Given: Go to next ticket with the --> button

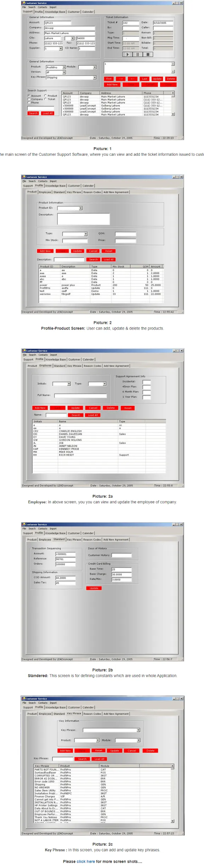Looking at the screenshot, I should coord(121,79).
